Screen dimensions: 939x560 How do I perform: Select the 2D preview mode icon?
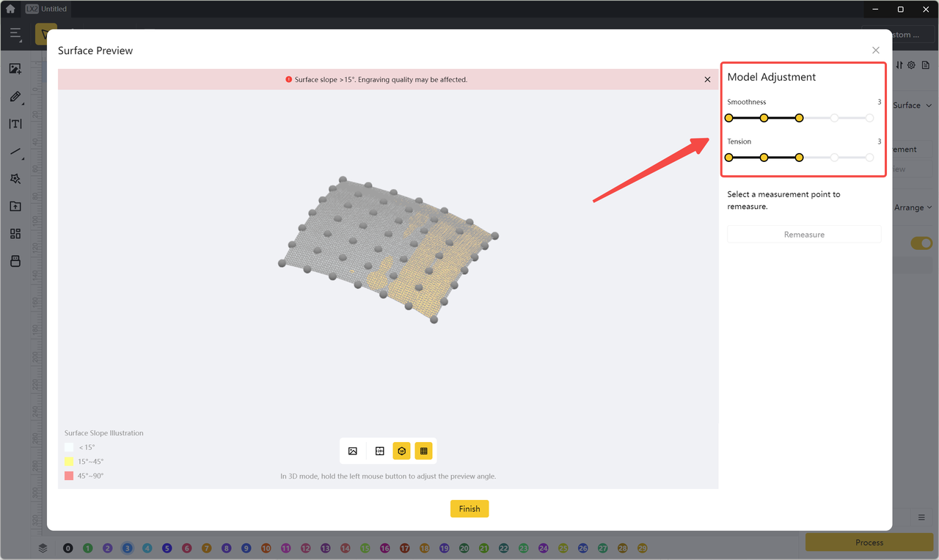pyautogui.click(x=379, y=451)
